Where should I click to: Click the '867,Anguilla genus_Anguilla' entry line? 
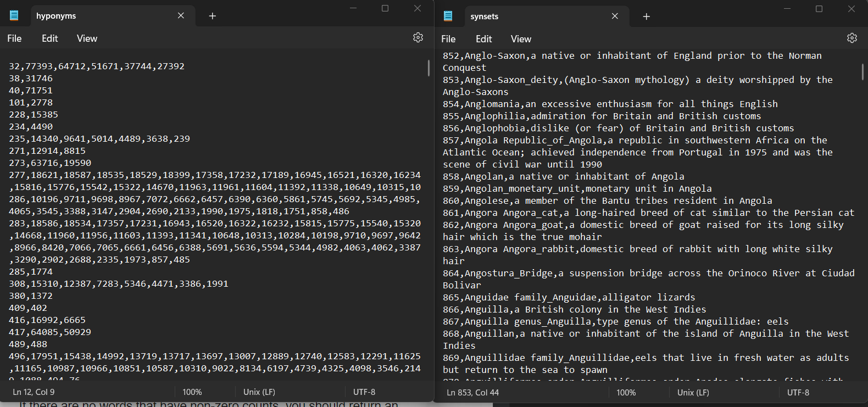[616, 322]
